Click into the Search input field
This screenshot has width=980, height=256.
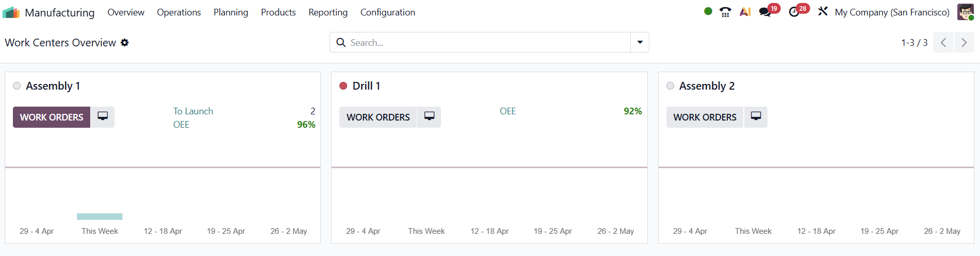click(487, 43)
